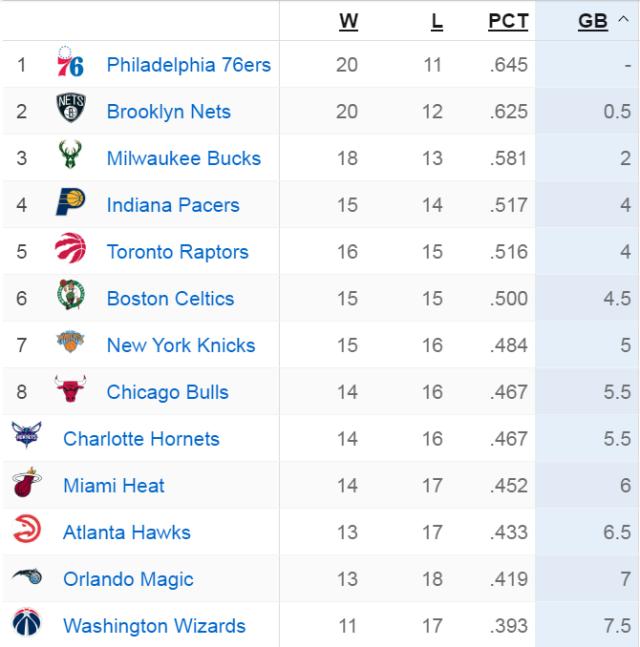This screenshot has height=647, width=640.
Task: Open the New York Knicks team link
Action: pyautogui.click(x=180, y=345)
